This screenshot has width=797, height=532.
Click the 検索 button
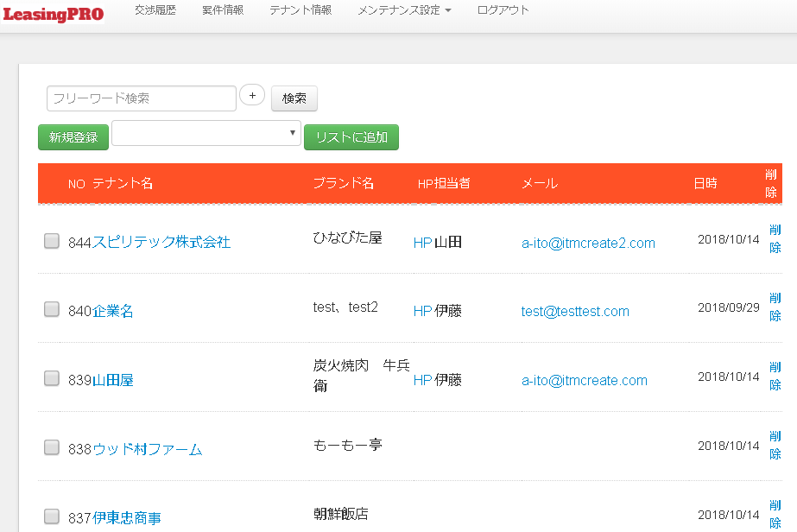click(x=294, y=98)
